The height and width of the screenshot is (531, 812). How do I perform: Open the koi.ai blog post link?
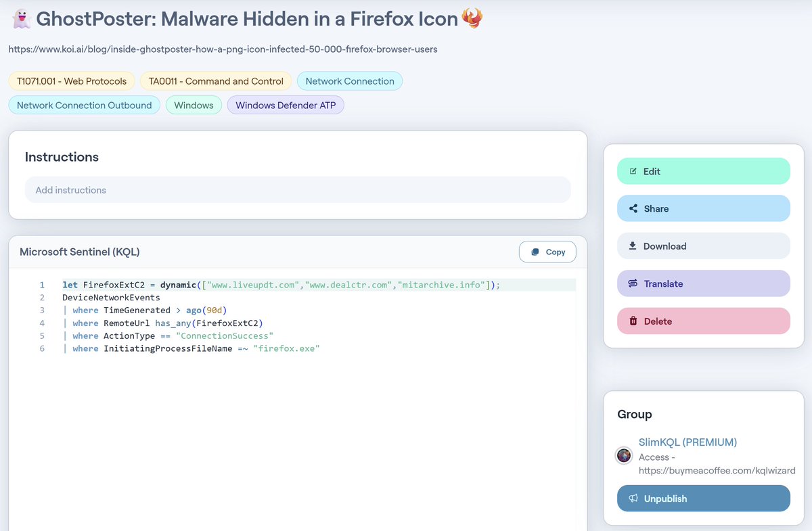tap(224, 49)
